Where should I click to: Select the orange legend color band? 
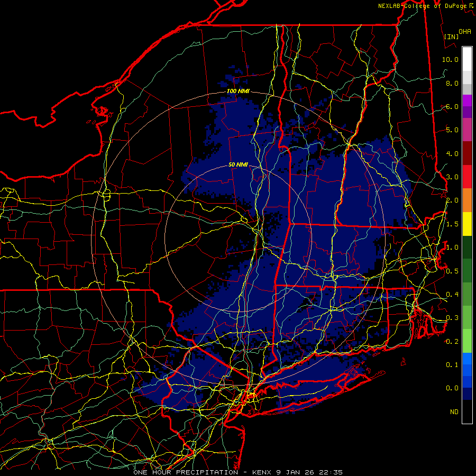[x=467, y=200]
